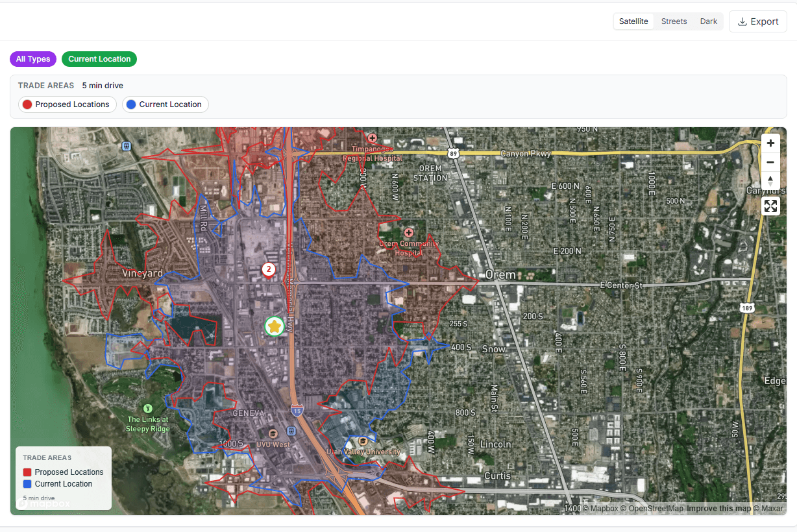Screen dimensions: 797x532
Task: Click the 189 highway shield
Action: (747, 308)
